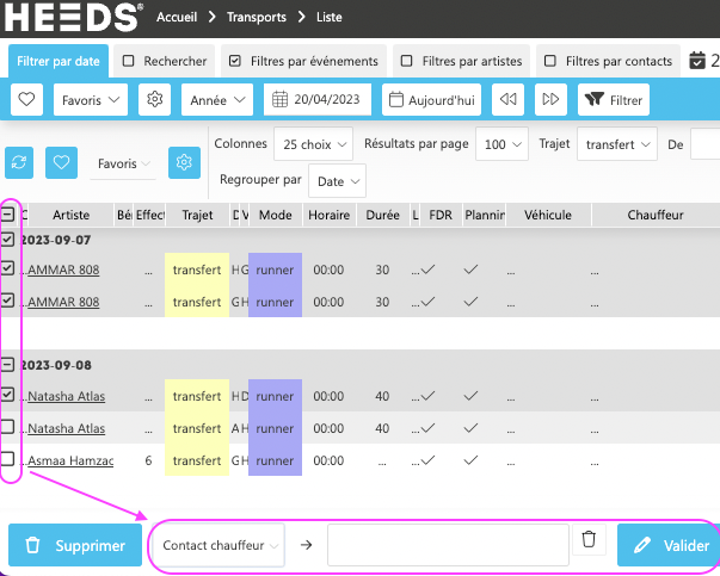Click Planning checkmark in first AMMAR 808 row
This screenshot has width=720, height=576.
coord(471,269)
